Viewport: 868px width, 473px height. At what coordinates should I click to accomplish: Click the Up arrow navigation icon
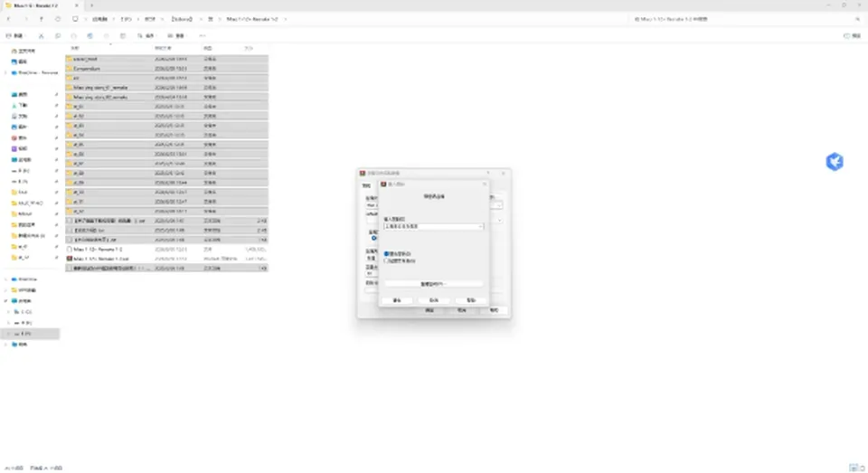[x=41, y=19]
